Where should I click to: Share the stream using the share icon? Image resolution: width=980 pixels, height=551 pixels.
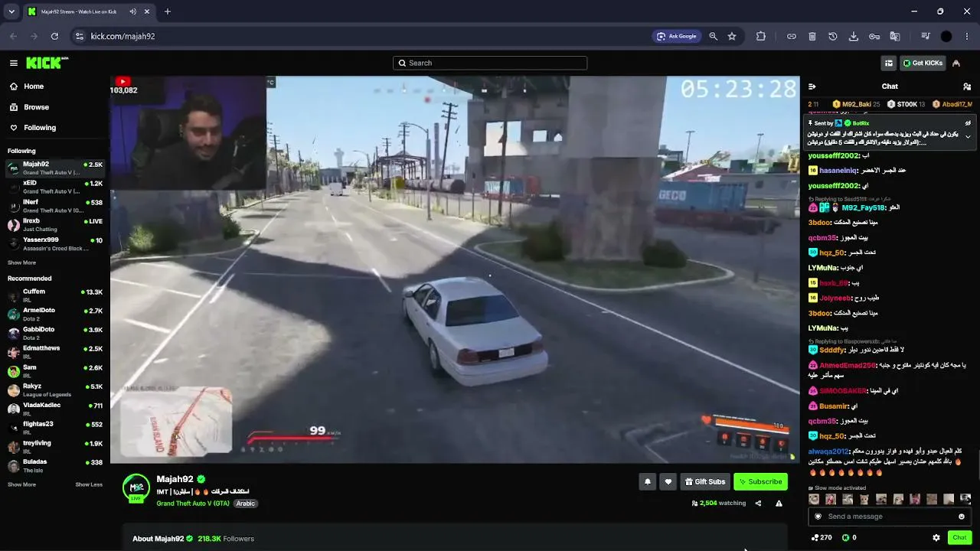click(x=758, y=504)
